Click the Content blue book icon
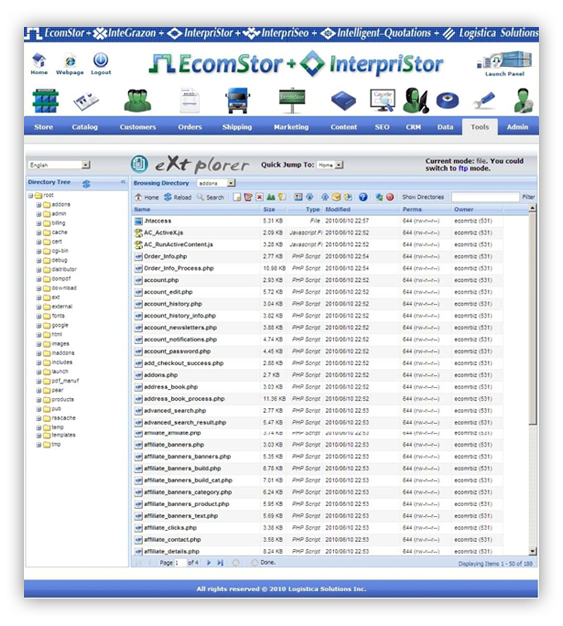 click(x=343, y=101)
